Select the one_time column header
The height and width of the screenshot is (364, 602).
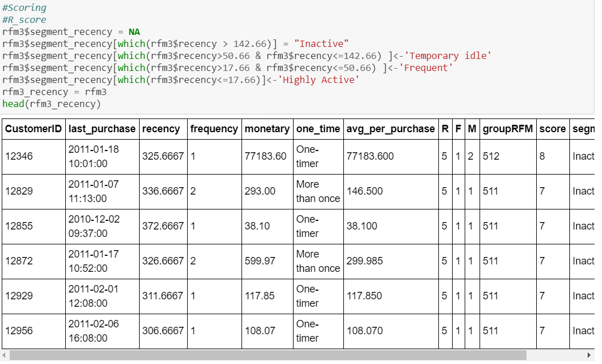[x=318, y=129]
